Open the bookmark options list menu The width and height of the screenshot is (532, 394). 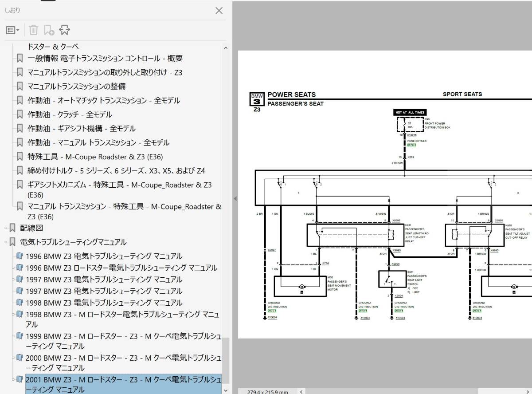click(12, 30)
